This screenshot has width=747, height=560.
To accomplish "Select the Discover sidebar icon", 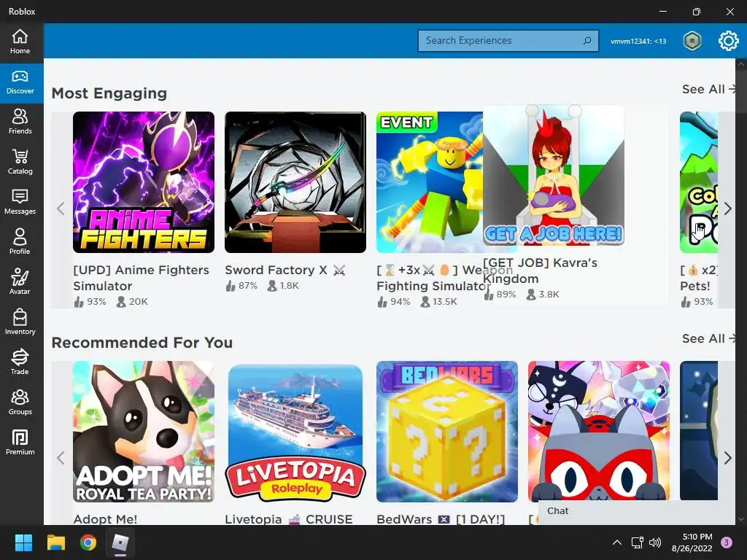I will pos(20,82).
